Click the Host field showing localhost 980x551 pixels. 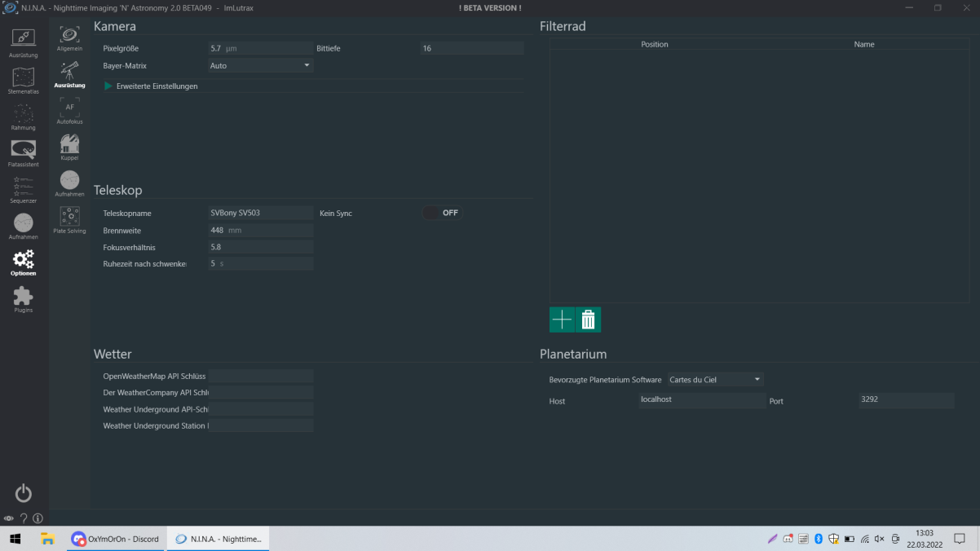point(702,400)
